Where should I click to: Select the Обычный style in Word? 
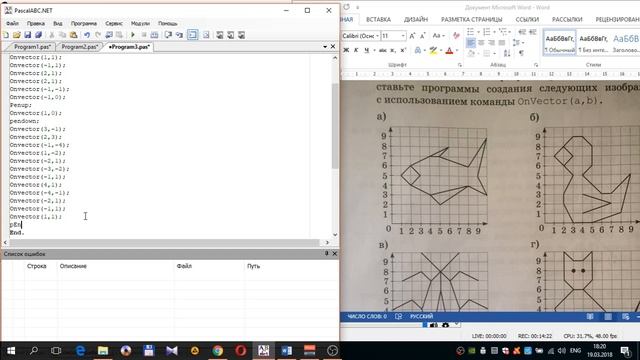click(x=560, y=42)
